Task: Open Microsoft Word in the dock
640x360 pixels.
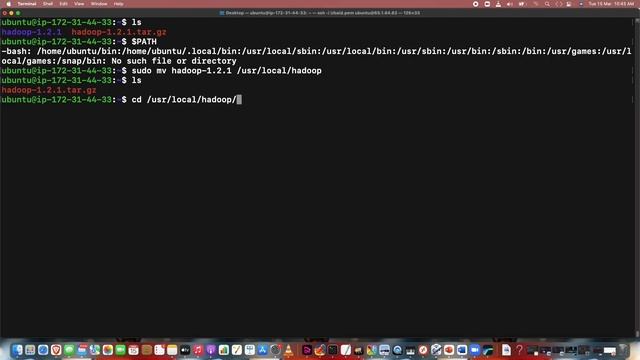Action: [462, 350]
